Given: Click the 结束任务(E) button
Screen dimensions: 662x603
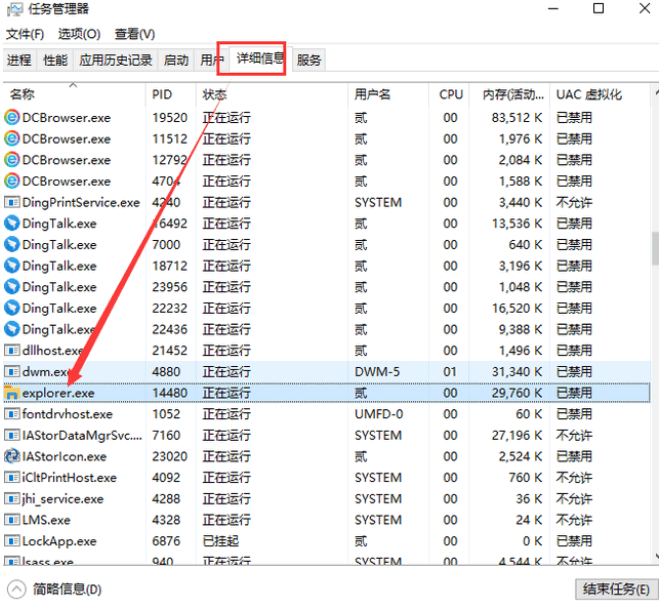Looking at the screenshot, I should (x=616, y=589).
